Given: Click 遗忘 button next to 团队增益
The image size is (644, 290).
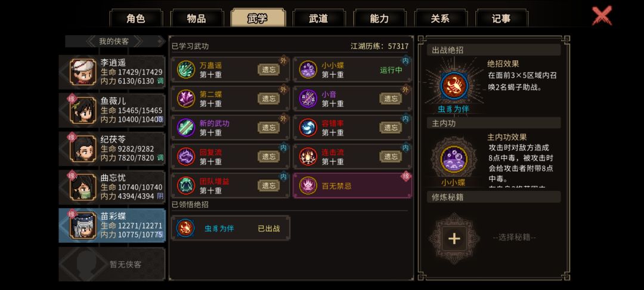Looking at the screenshot, I should click(268, 185).
